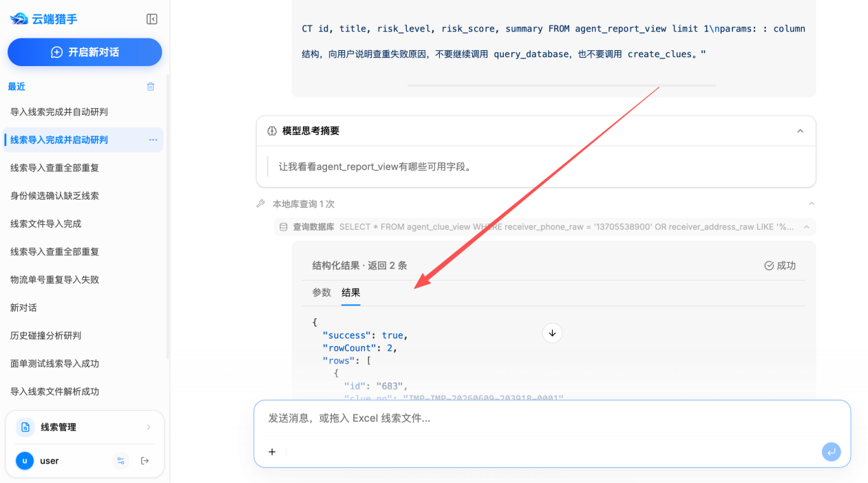Viewport: 868px width, 483px height.
Task: Click the database icon beside 查询数据库
Action: pos(284,226)
